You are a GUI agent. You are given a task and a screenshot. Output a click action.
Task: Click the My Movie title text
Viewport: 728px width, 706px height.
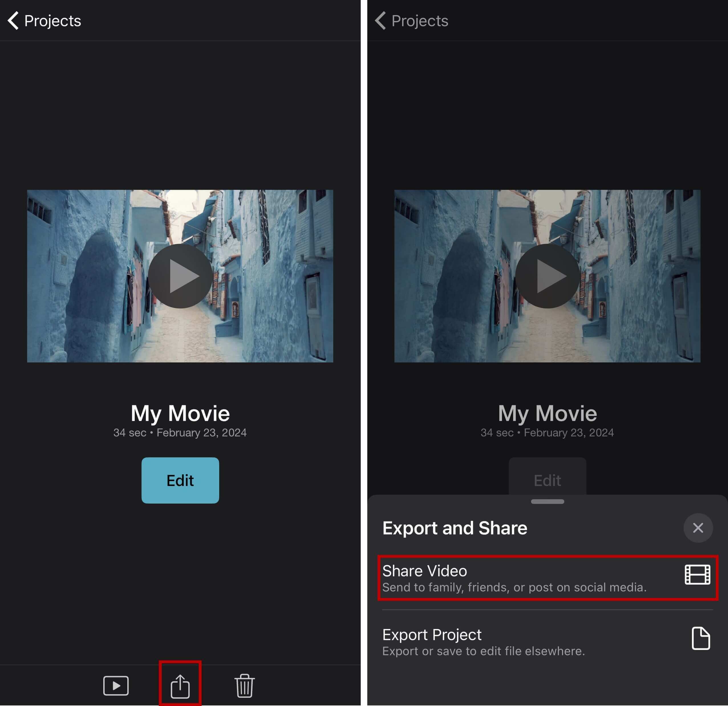180,412
